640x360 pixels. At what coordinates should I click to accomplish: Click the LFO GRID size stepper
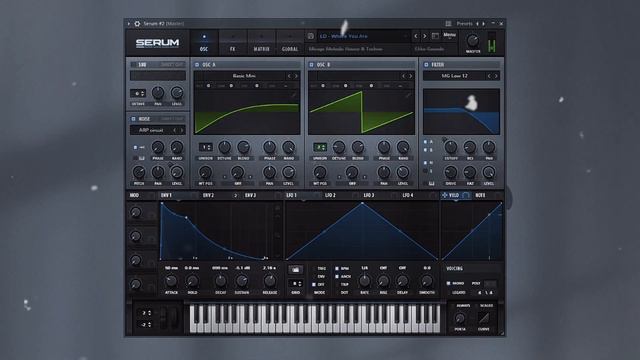pyautogui.click(x=296, y=283)
